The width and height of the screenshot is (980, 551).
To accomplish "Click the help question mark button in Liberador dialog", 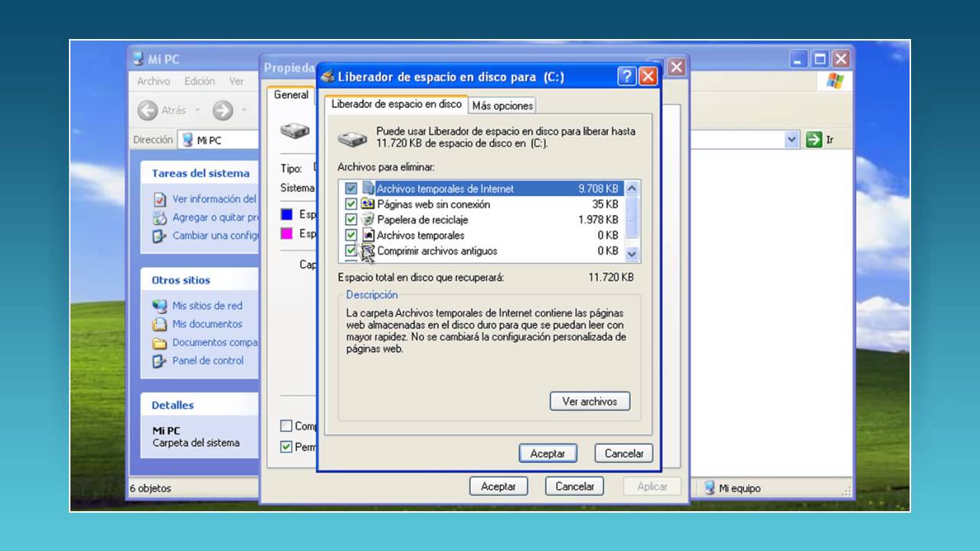I will (626, 77).
